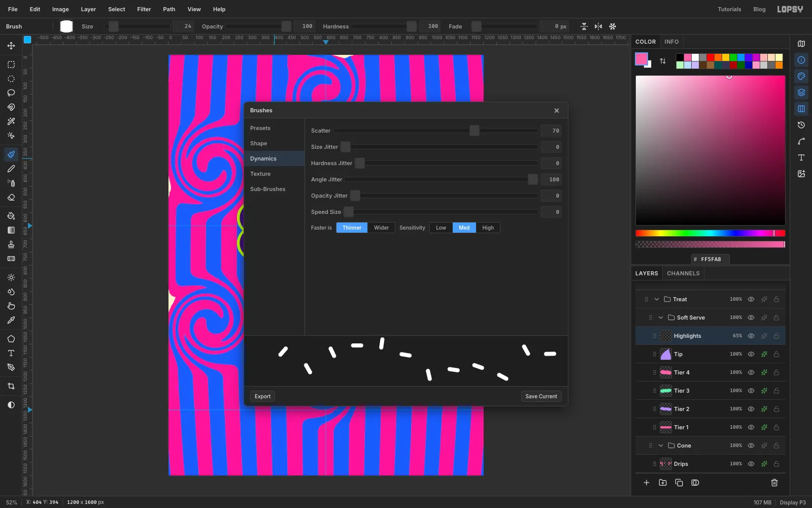The image size is (812, 508).
Task: Click the Scatter slider handle
Action: pyautogui.click(x=475, y=131)
